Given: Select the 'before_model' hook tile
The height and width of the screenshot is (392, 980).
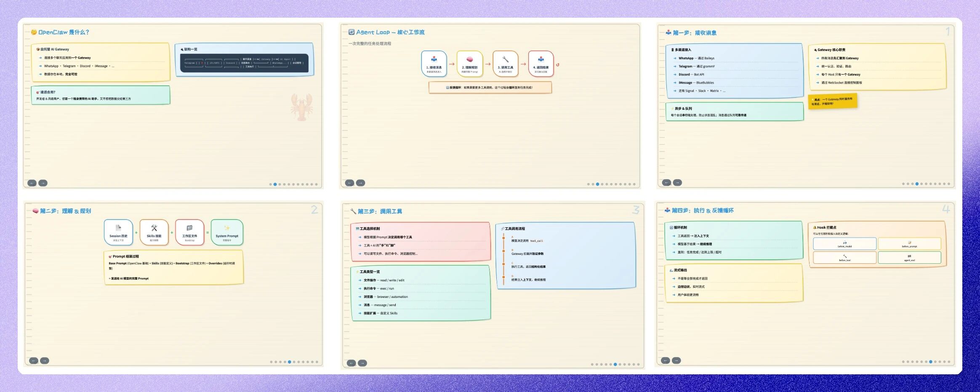Looking at the screenshot, I should [844, 244].
